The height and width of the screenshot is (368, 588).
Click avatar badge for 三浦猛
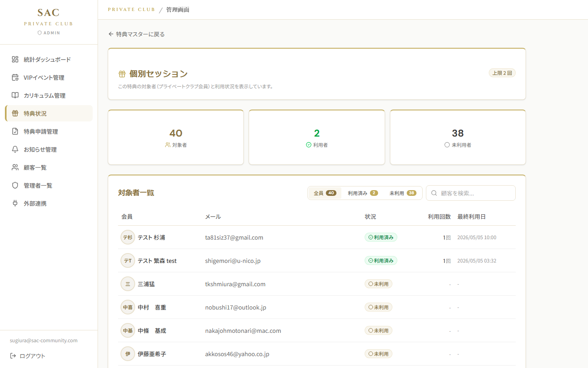(x=128, y=284)
